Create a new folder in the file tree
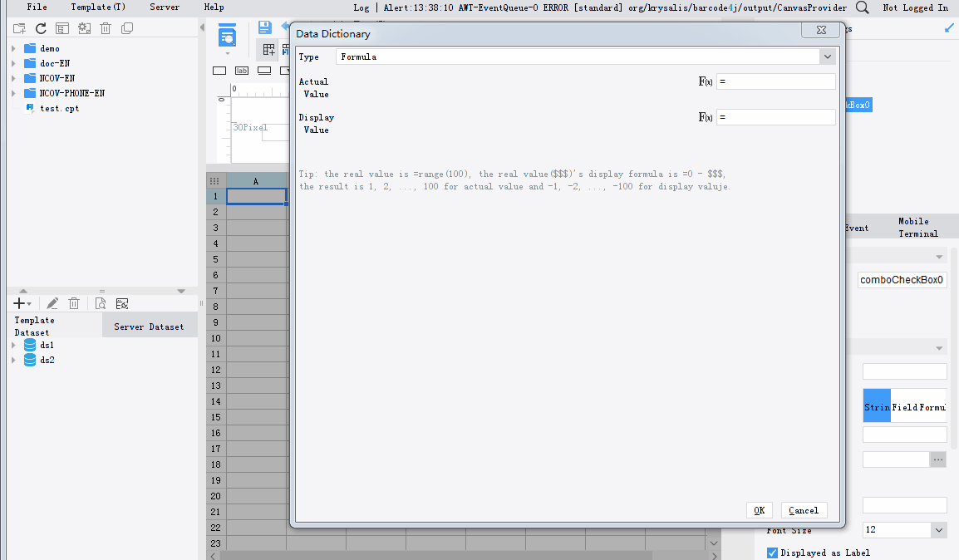 tap(18, 27)
